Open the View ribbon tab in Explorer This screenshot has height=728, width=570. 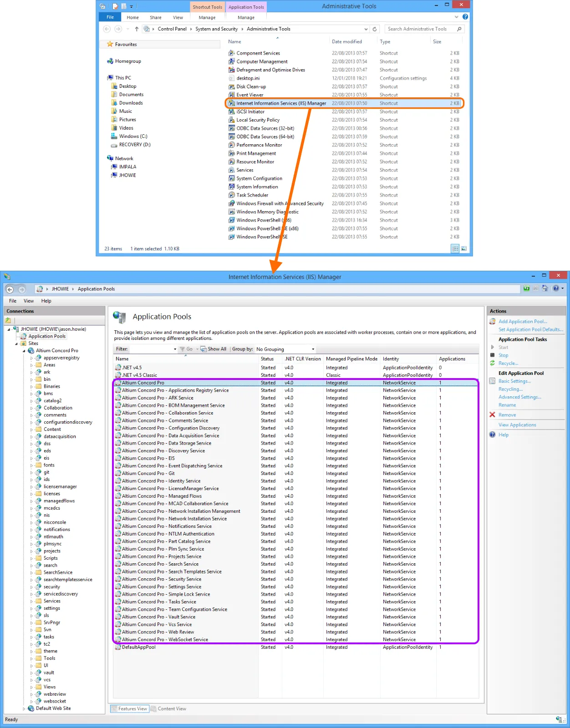click(178, 17)
